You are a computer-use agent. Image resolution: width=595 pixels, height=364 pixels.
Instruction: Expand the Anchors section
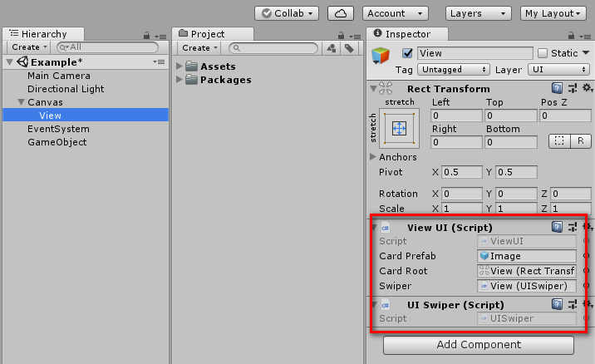pyautogui.click(x=373, y=157)
